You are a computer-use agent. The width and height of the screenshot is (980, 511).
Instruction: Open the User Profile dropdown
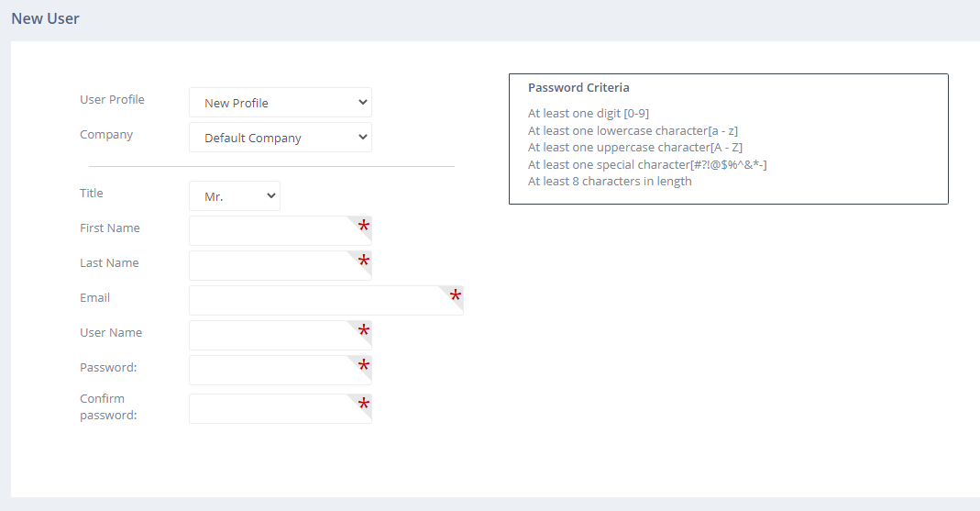pyautogui.click(x=280, y=103)
